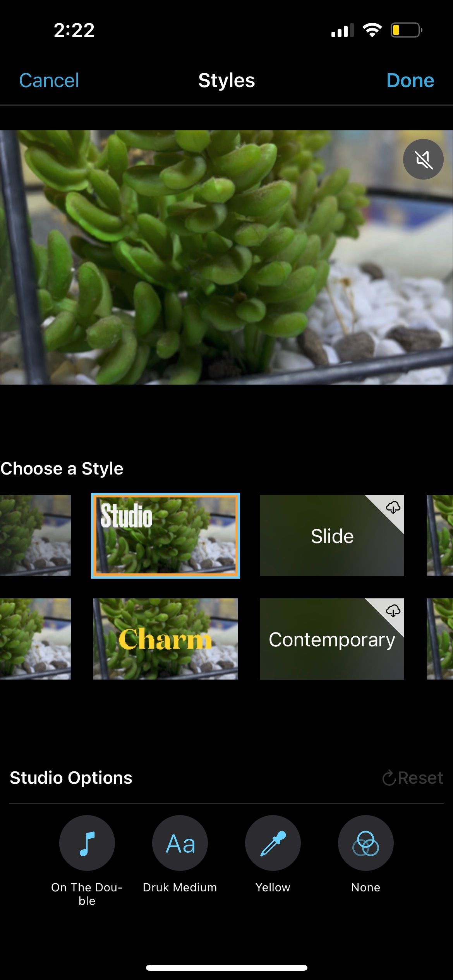
Task: Choose the Slide style
Action: [332, 536]
